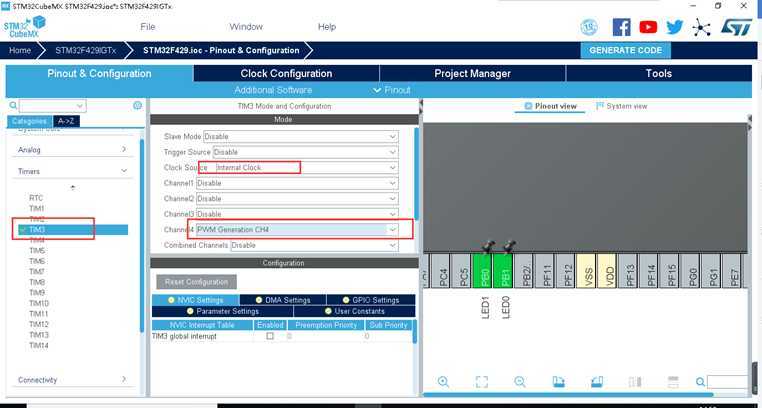Open the Pinout dropdown menu
This screenshot has height=408, width=762.
(x=392, y=90)
